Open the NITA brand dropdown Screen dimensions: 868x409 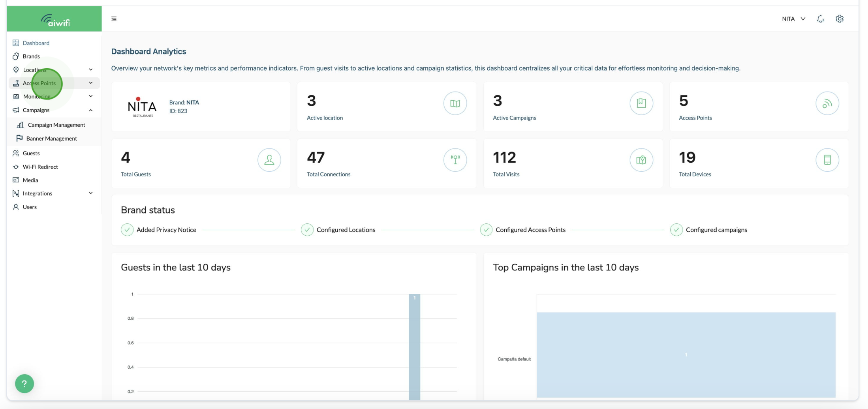[793, 19]
